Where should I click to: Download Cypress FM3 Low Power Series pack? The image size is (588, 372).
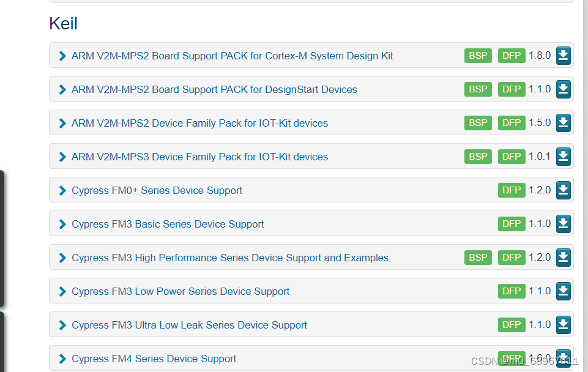564,291
